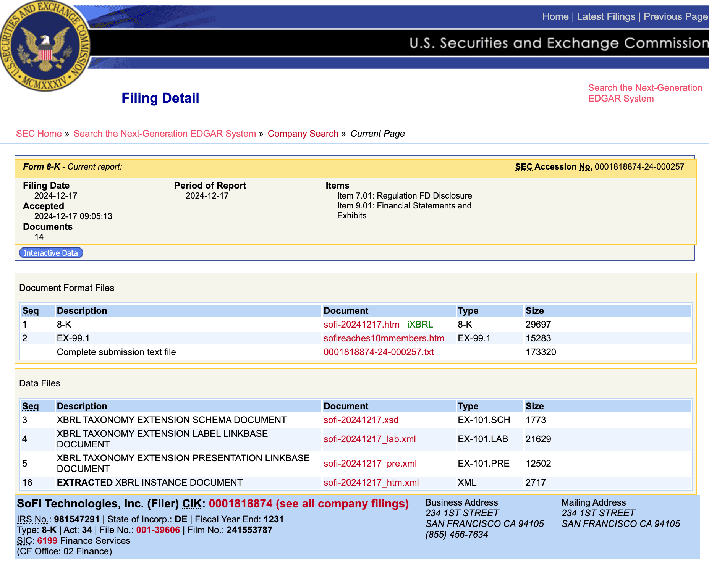Image resolution: width=709 pixels, height=588 pixels.
Task: Click Item 7.01: Regulation FD Disclosure text
Action: click(405, 196)
